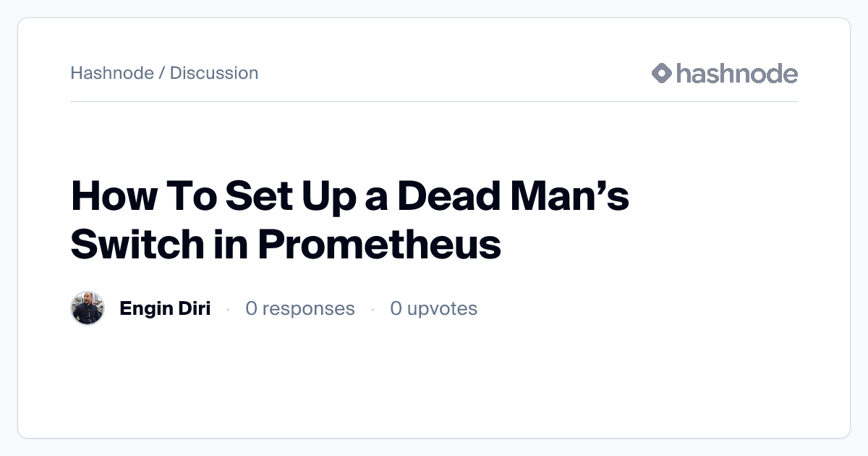This screenshot has width=868, height=456.
Task: Click the slash between Hashnode and Discussion
Action: click(161, 73)
